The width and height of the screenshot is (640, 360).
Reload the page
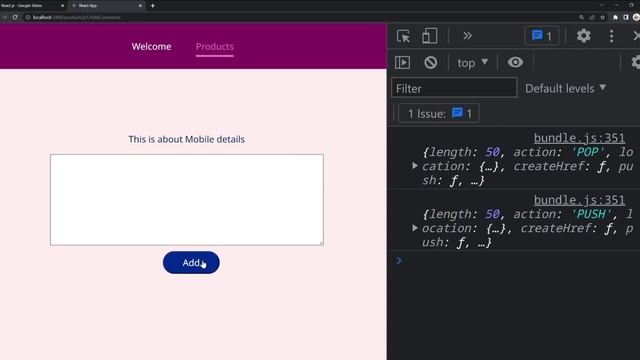pyautogui.click(x=15, y=17)
